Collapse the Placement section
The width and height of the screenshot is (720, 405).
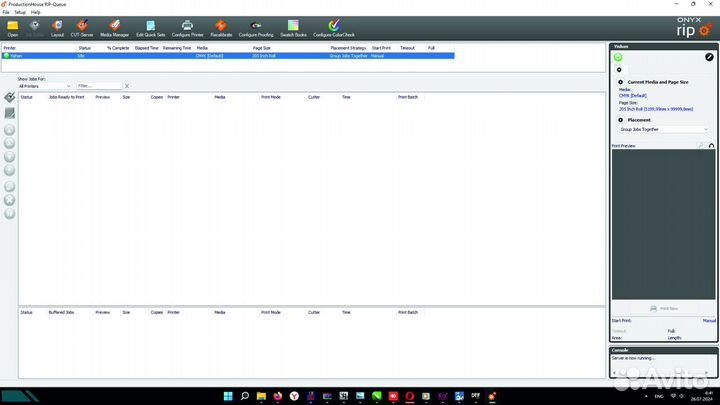coord(621,119)
